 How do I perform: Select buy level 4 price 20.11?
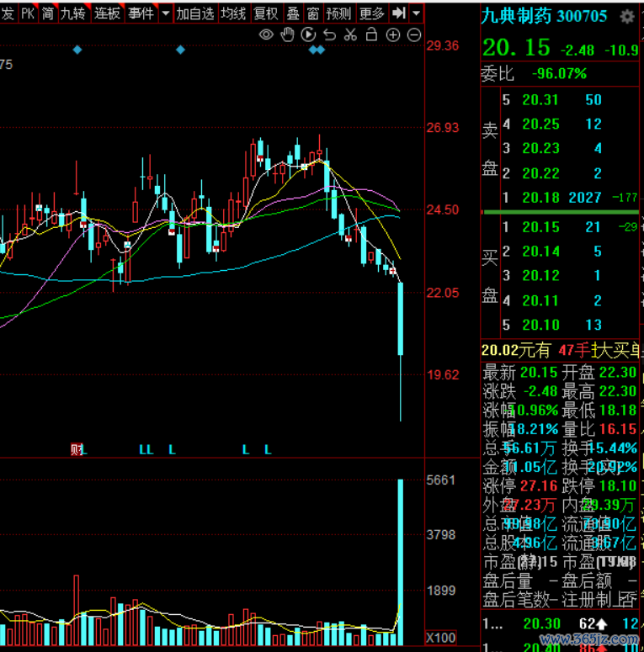coord(540,300)
